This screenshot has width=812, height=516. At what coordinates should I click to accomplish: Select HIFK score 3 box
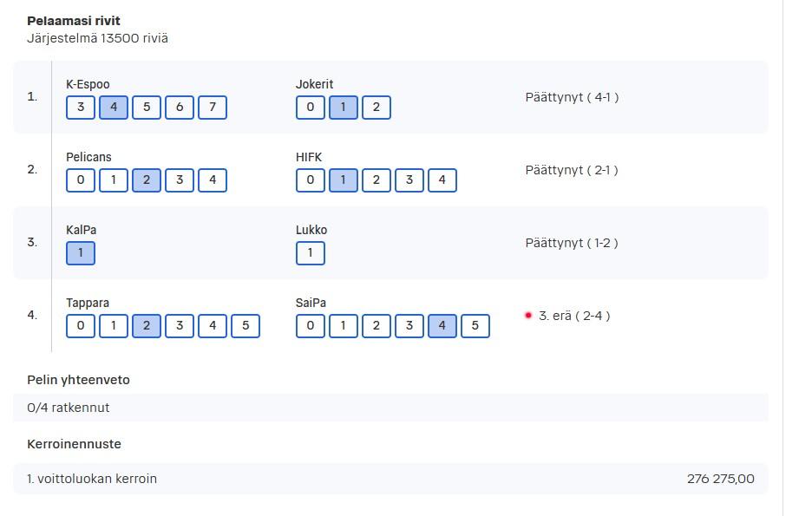pyautogui.click(x=409, y=180)
